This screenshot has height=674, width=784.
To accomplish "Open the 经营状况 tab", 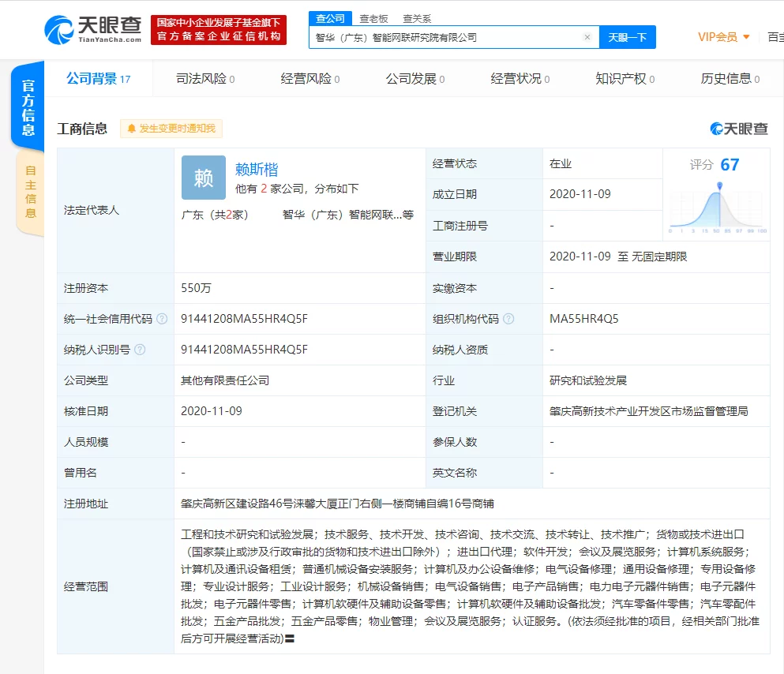I will coord(520,79).
